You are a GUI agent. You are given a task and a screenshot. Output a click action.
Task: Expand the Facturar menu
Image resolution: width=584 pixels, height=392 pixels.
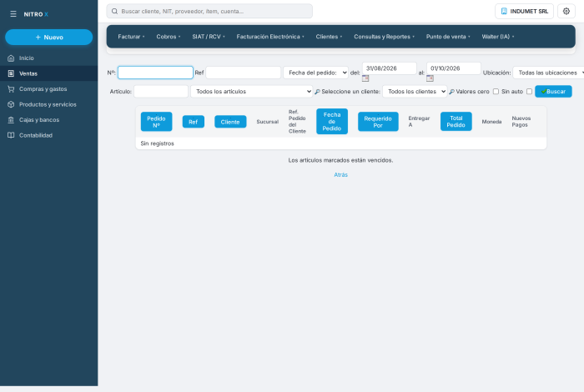(x=131, y=37)
